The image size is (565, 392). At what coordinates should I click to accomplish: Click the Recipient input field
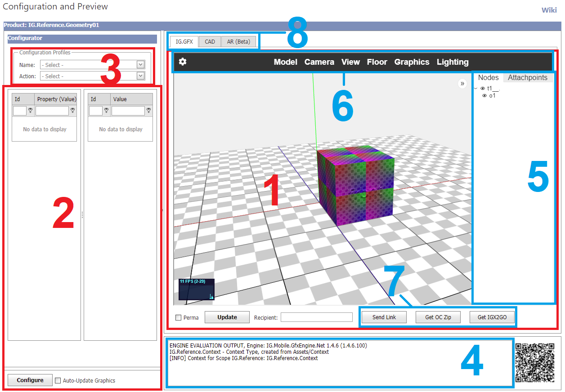(317, 317)
